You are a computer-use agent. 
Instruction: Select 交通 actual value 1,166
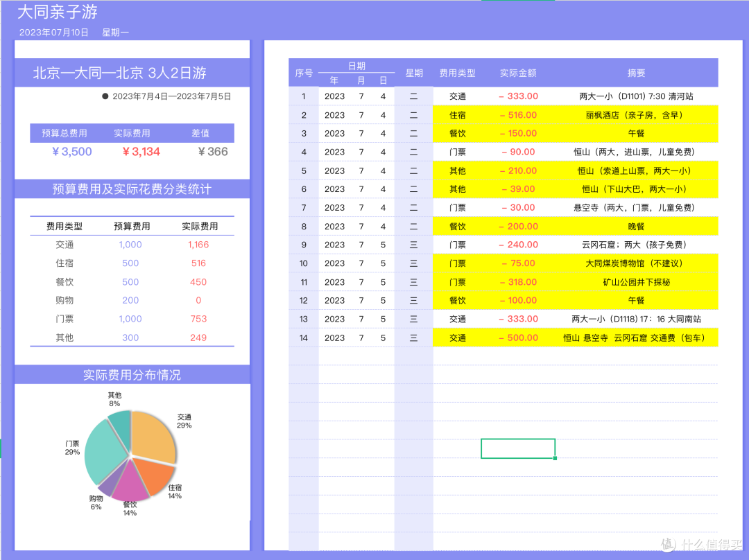198,245
